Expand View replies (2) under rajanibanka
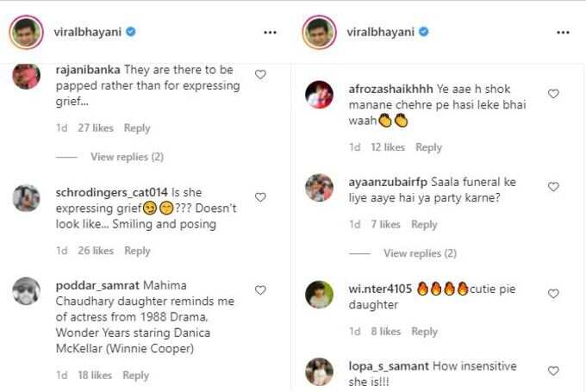 point(127,157)
